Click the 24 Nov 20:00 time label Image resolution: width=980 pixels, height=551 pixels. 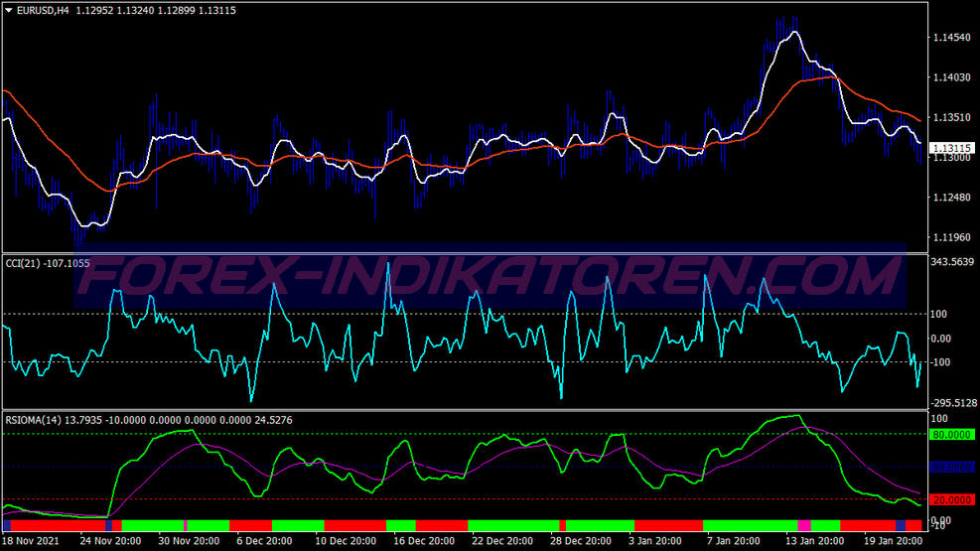(110, 541)
